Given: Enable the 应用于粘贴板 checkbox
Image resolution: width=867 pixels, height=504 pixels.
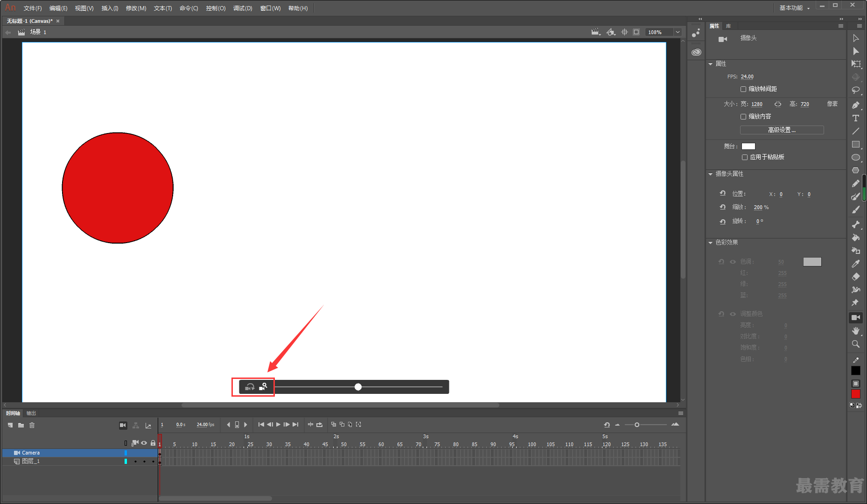Looking at the screenshot, I should coord(745,157).
